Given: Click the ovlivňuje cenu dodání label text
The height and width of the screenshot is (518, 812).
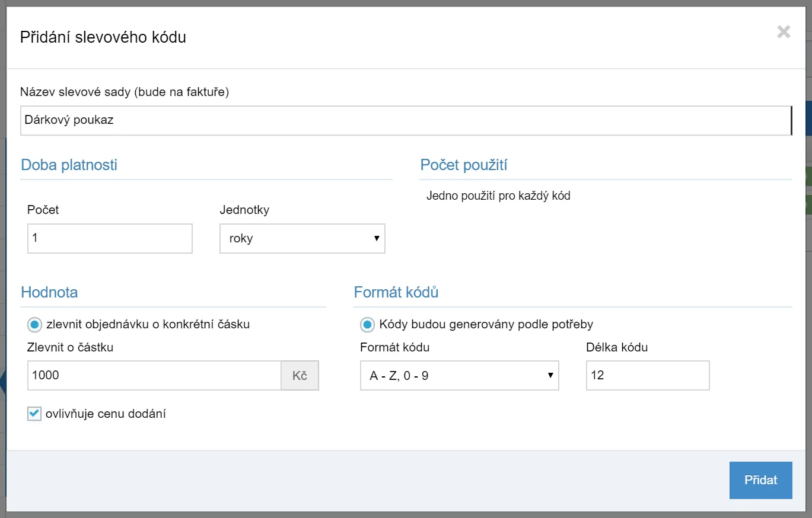Looking at the screenshot, I should coord(106,414).
